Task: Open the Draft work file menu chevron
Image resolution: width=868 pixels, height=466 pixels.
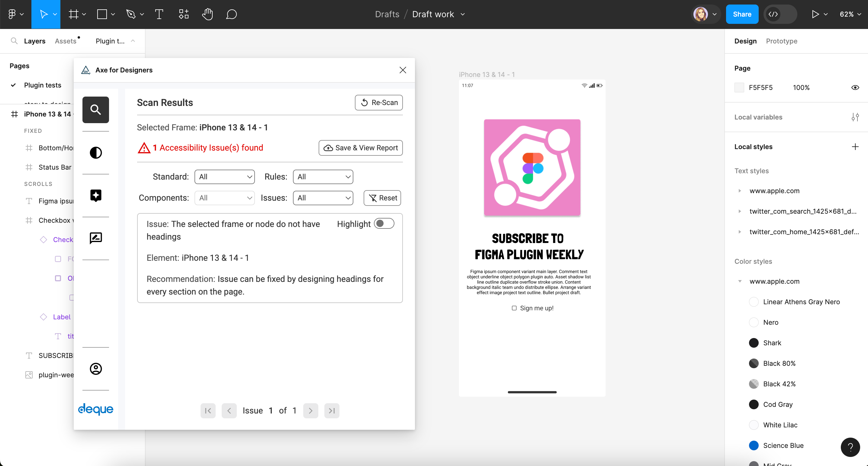Action: 463,14
